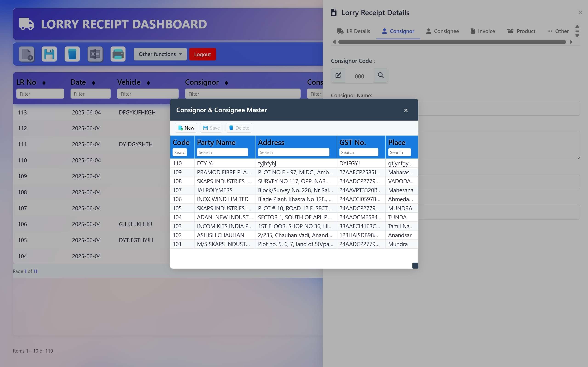Click the right scroll arrow in details panel
Screen dimensions: 588x367
pyautogui.click(x=571, y=42)
